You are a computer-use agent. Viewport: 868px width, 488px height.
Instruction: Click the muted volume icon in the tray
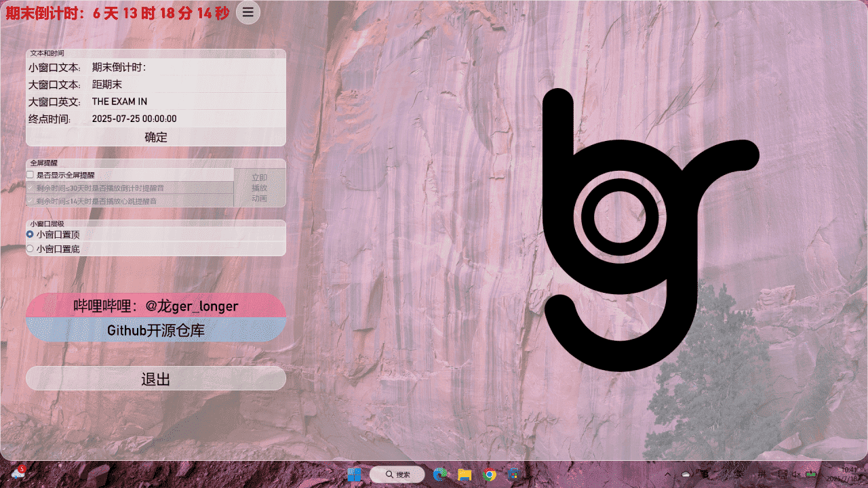[x=795, y=474]
